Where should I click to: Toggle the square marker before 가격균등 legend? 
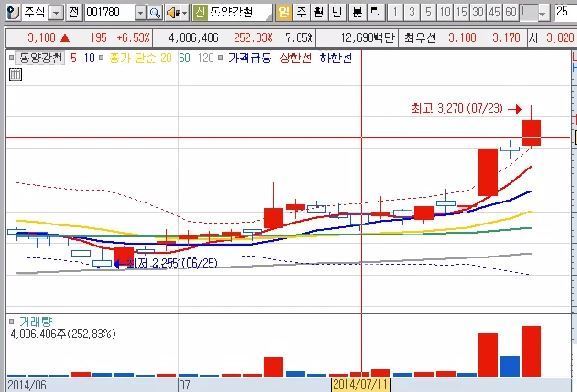point(220,58)
